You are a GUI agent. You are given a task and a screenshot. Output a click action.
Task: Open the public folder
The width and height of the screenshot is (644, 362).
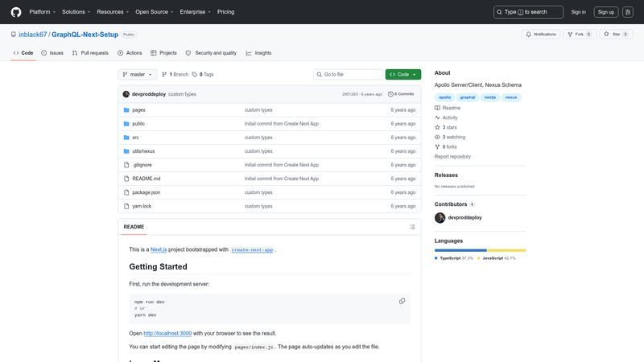click(138, 124)
